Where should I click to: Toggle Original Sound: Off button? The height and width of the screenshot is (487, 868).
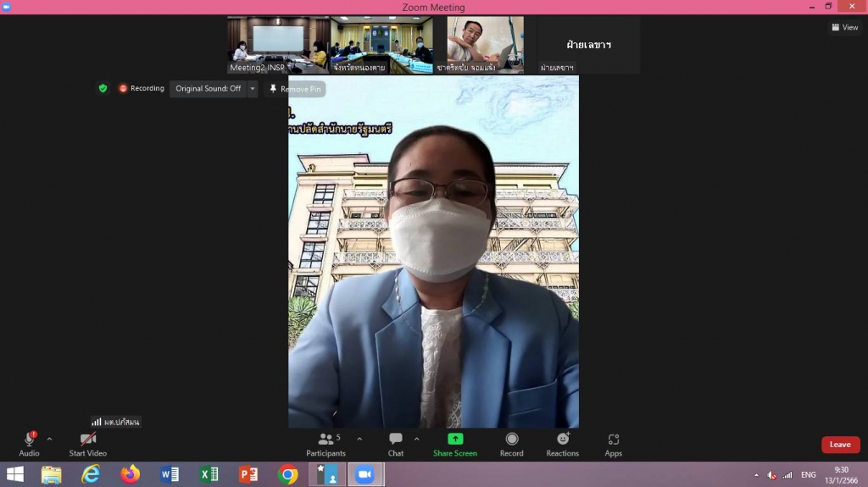[209, 89]
